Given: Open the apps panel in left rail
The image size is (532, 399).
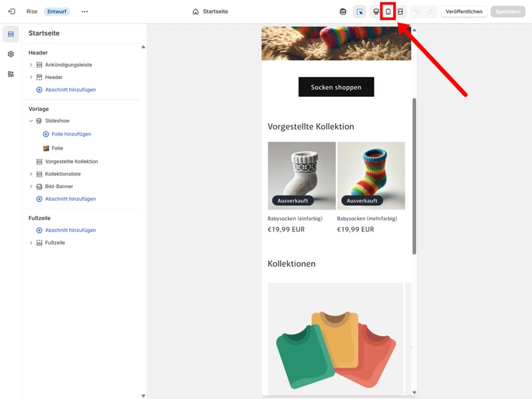Looking at the screenshot, I should (x=11, y=74).
